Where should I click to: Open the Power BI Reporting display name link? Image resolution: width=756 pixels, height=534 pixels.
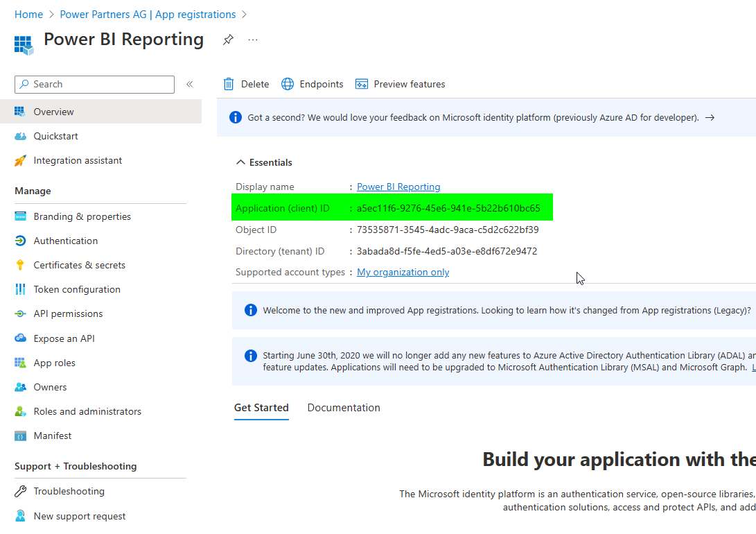point(398,187)
